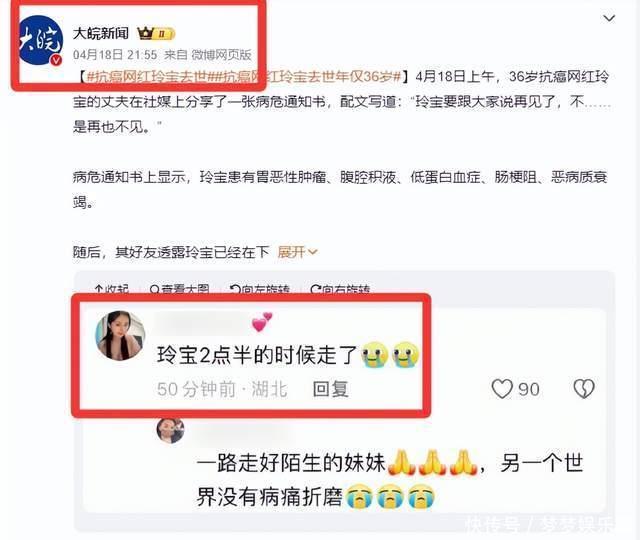
Task: Collapse the image with 收起
Action: coord(112,289)
